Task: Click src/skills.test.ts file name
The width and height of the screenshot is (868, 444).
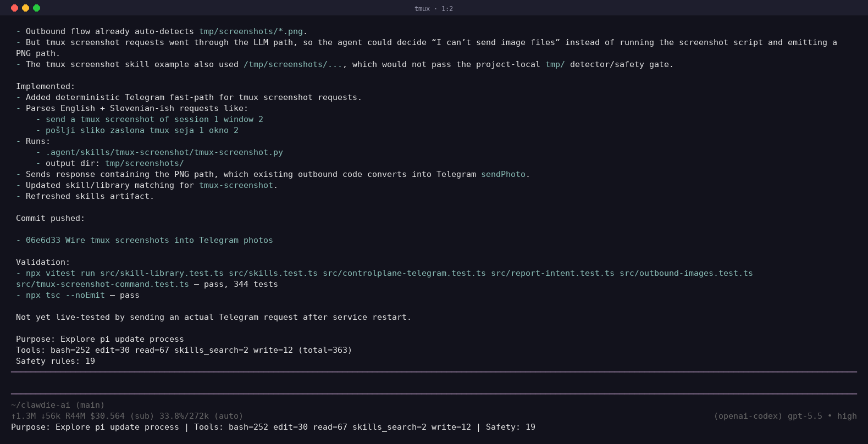Action: pyautogui.click(x=273, y=273)
